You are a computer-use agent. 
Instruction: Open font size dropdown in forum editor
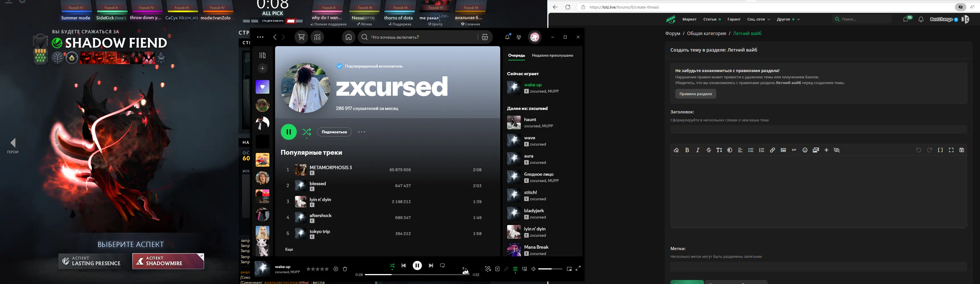[x=719, y=150]
